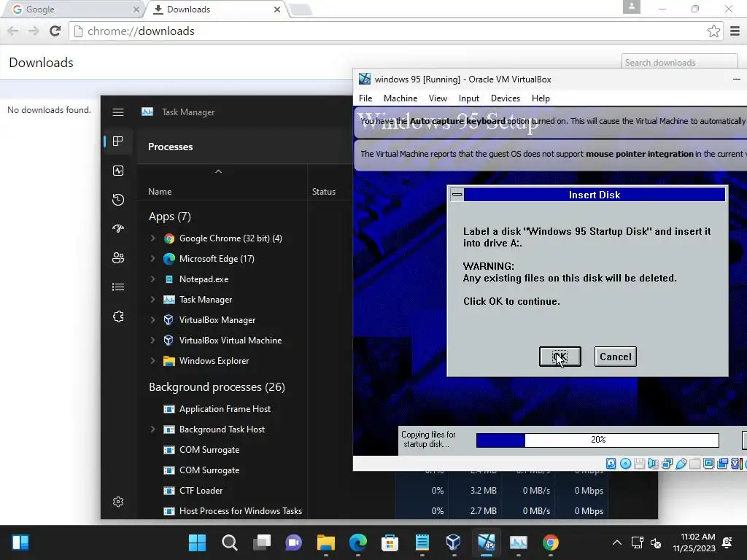
Task: Open VirtualBox Help menu
Action: 541,98
